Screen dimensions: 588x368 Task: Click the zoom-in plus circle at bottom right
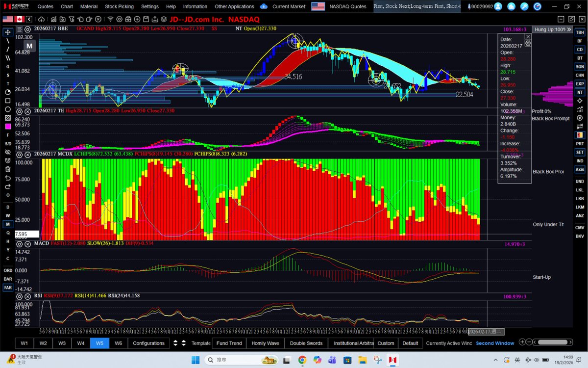click(x=522, y=342)
